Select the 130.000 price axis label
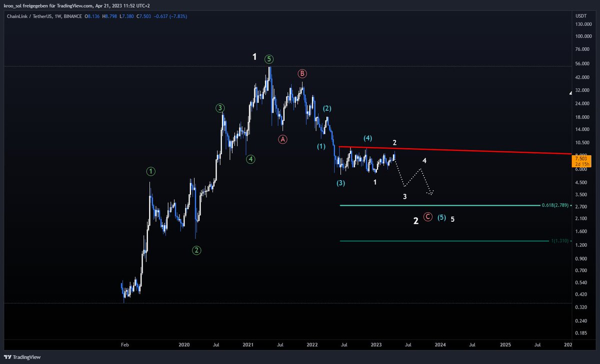 click(x=583, y=24)
